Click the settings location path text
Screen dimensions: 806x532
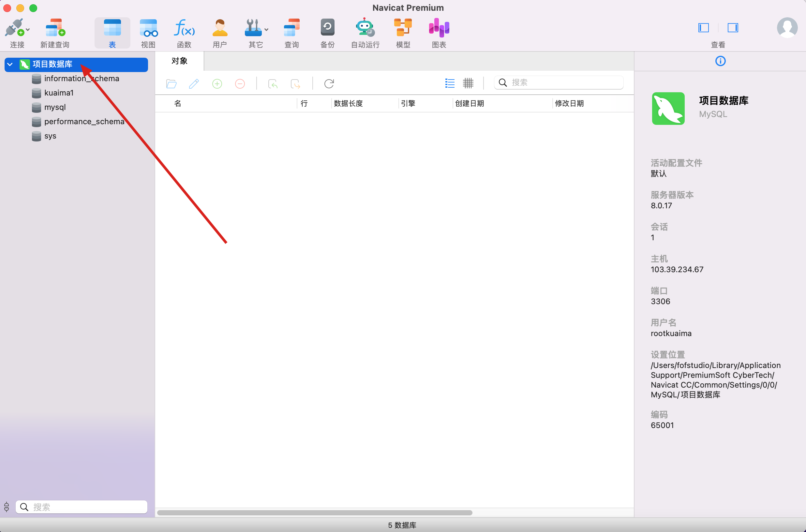(x=715, y=380)
